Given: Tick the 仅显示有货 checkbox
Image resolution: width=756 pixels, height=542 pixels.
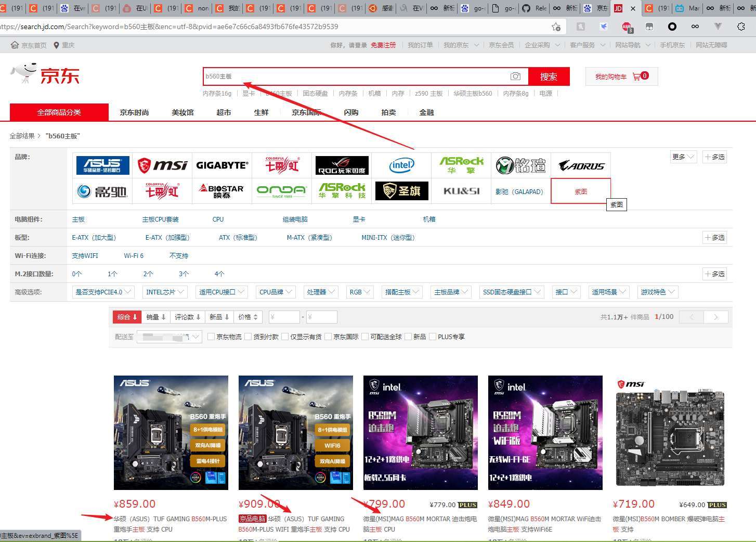Looking at the screenshot, I should pos(285,337).
